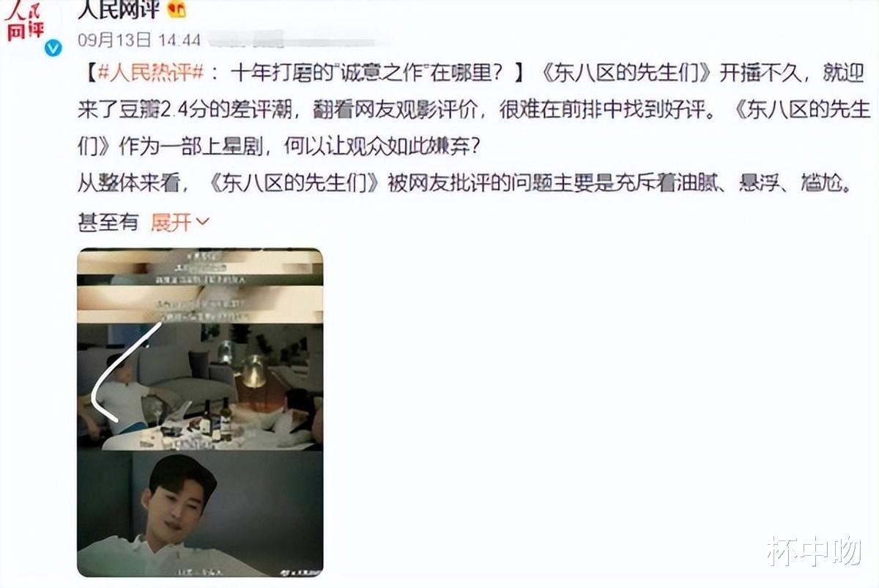Click the 甚至有 text before 展开
This screenshot has height=588, width=879.
(x=108, y=222)
